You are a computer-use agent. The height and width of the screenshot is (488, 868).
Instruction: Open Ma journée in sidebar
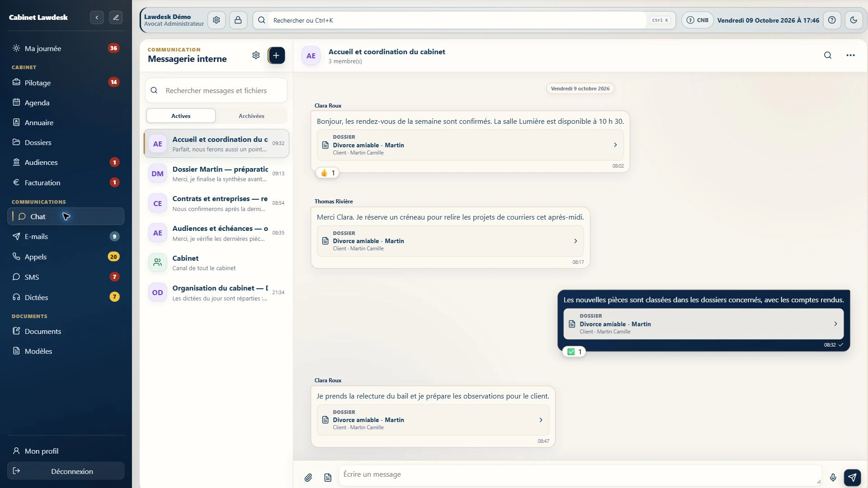pos(66,48)
